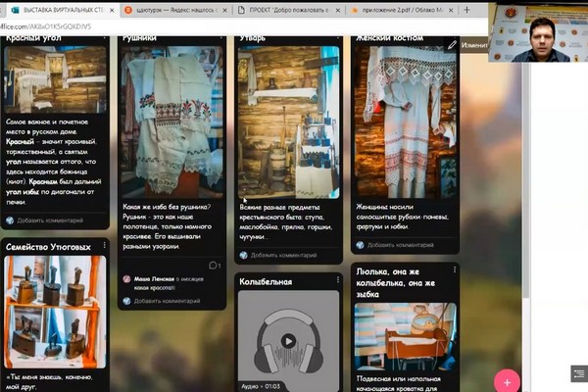Viewport: 588px width, 392px height.
Task: Open the Люлька cradle photo
Action: pos(406,337)
